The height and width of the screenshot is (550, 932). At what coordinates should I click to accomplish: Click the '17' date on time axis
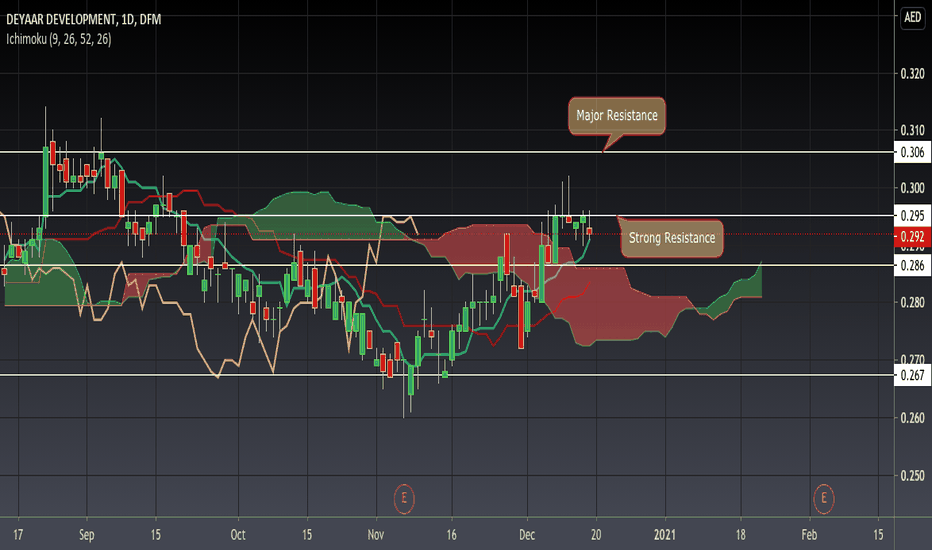(x=18, y=535)
